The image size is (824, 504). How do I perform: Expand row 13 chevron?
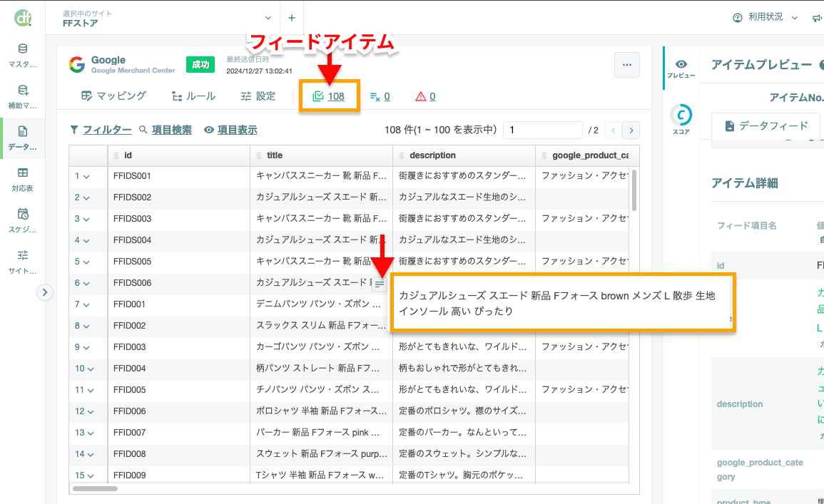pyautogui.click(x=91, y=433)
